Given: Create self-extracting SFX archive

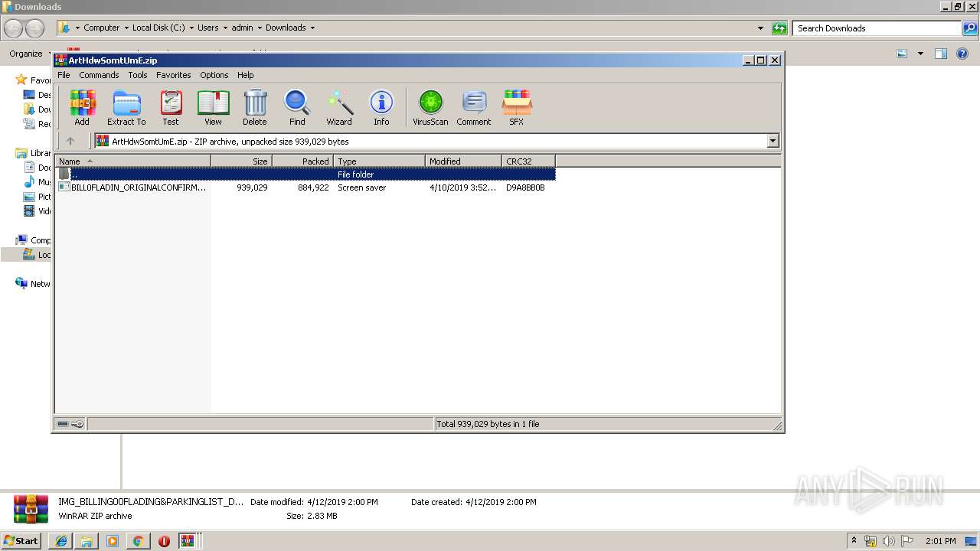Looking at the screenshot, I should tap(517, 107).
